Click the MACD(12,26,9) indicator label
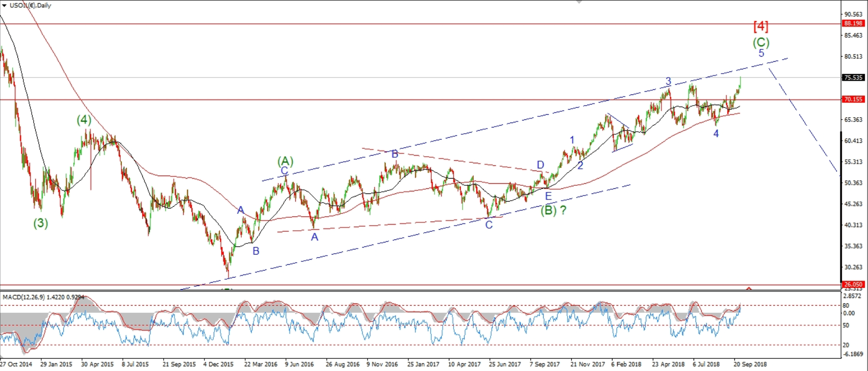The image size is (868, 371). tap(43, 297)
